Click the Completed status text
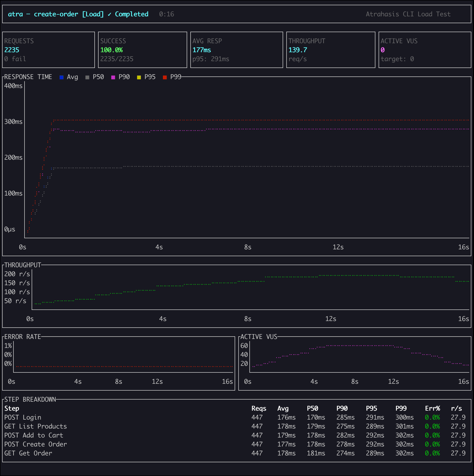Image resolution: width=474 pixels, height=476 pixels. 132,14
